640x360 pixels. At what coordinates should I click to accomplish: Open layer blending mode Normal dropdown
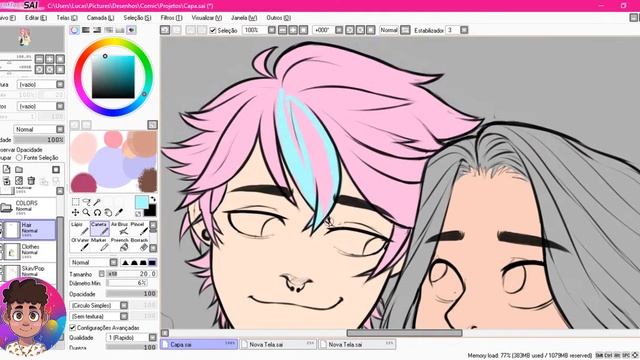click(39, 129)
